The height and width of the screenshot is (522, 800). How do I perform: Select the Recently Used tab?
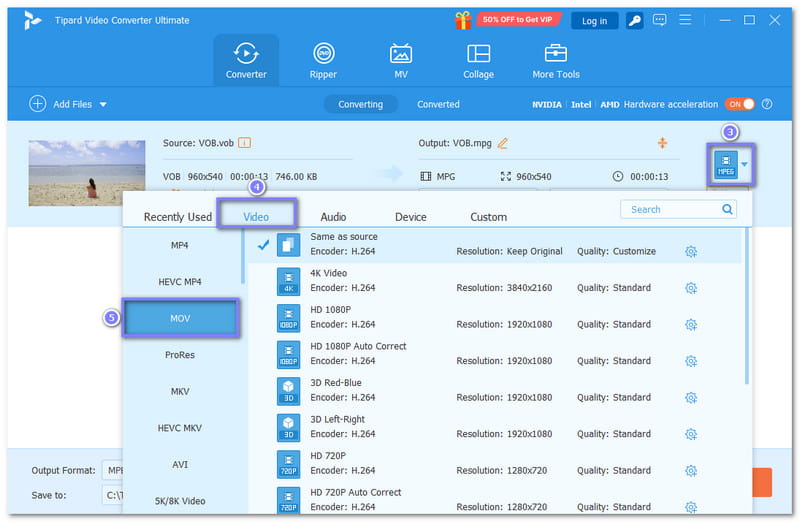click(178, 217)
